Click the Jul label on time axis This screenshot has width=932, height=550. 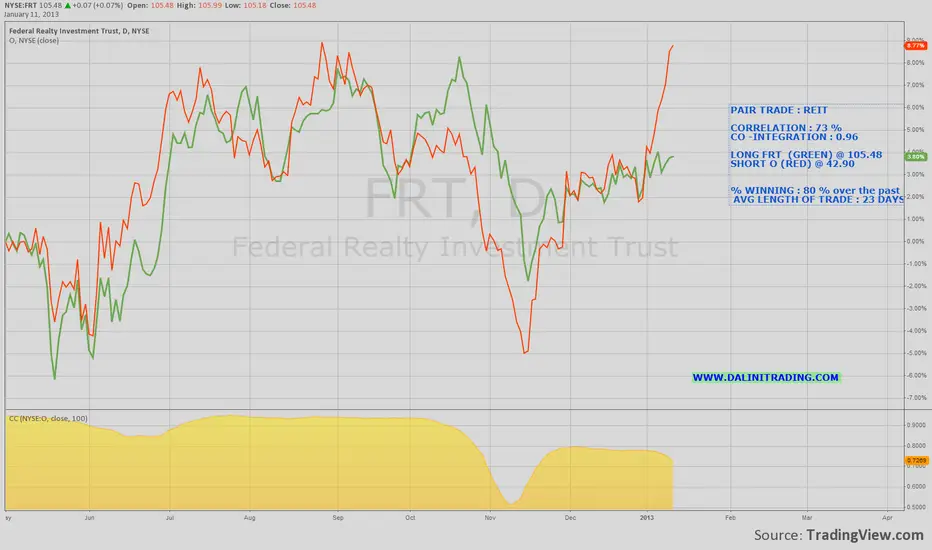[169, 518]
